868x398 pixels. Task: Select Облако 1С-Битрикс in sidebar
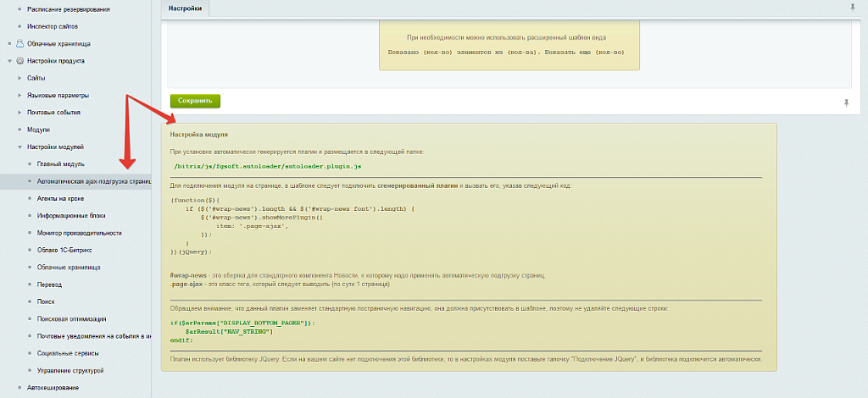click(70, 250)
